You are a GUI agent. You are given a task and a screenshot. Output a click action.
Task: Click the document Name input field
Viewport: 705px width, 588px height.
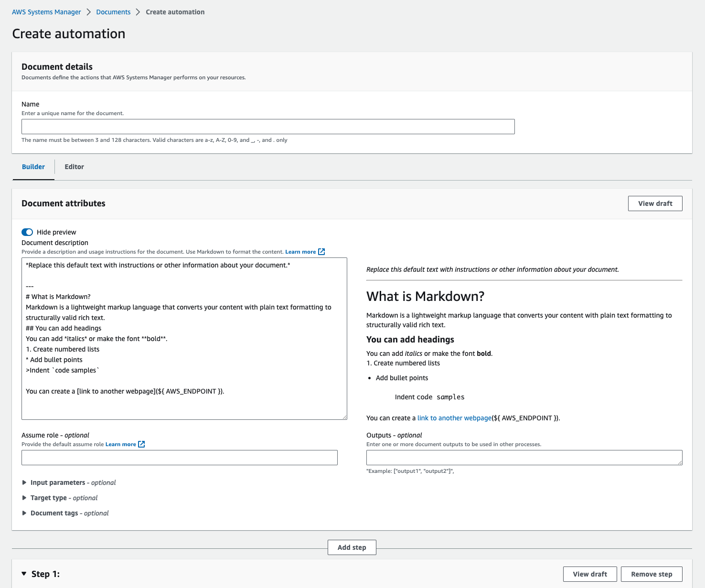(268, 127)
